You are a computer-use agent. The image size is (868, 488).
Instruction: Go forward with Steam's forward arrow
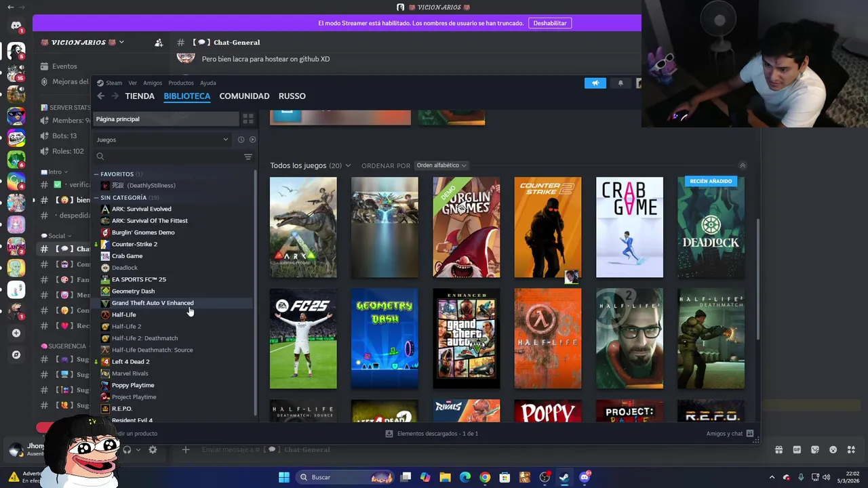115,96
